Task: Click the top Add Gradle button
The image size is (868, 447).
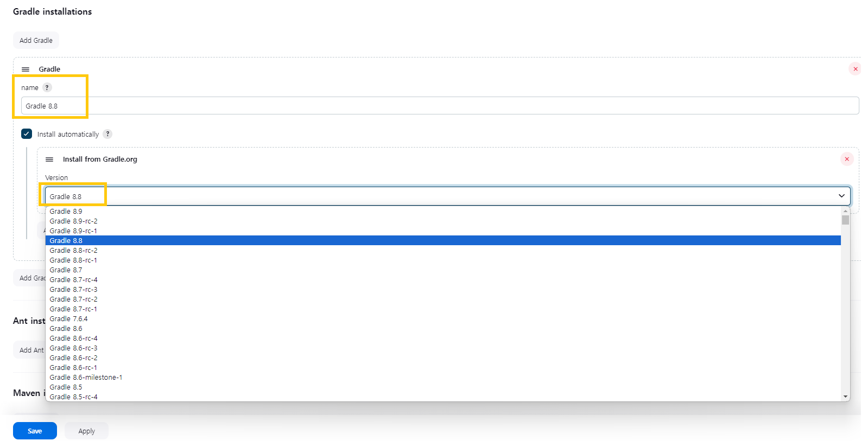Action: tap(36, 40)
